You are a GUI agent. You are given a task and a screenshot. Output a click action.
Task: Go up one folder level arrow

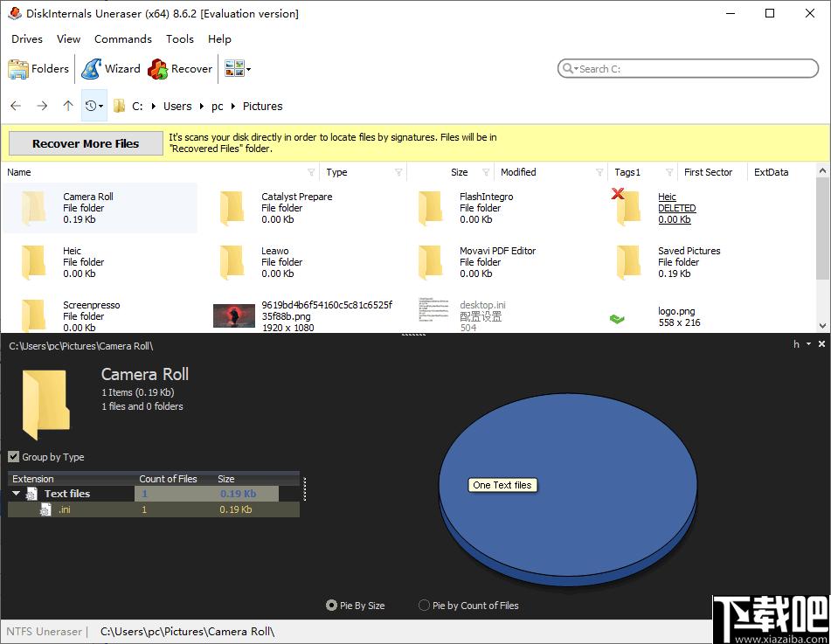tap(68, 106)
